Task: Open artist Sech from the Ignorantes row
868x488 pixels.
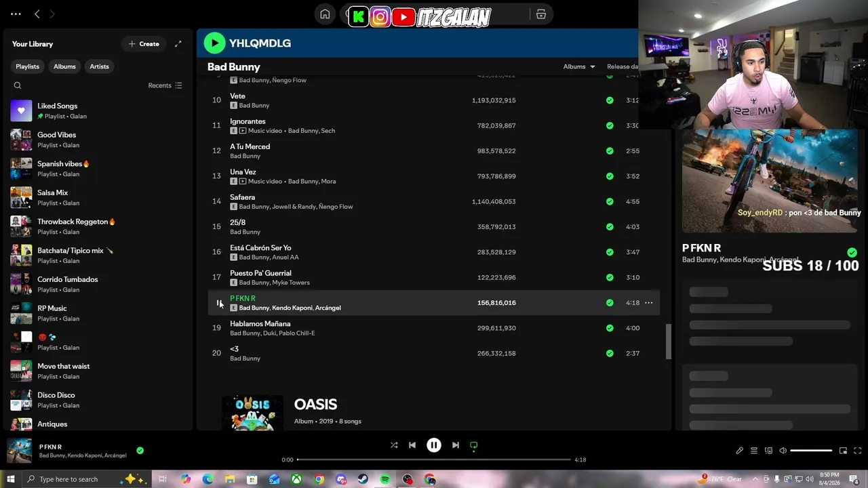Action: click(x=328, y=131)
